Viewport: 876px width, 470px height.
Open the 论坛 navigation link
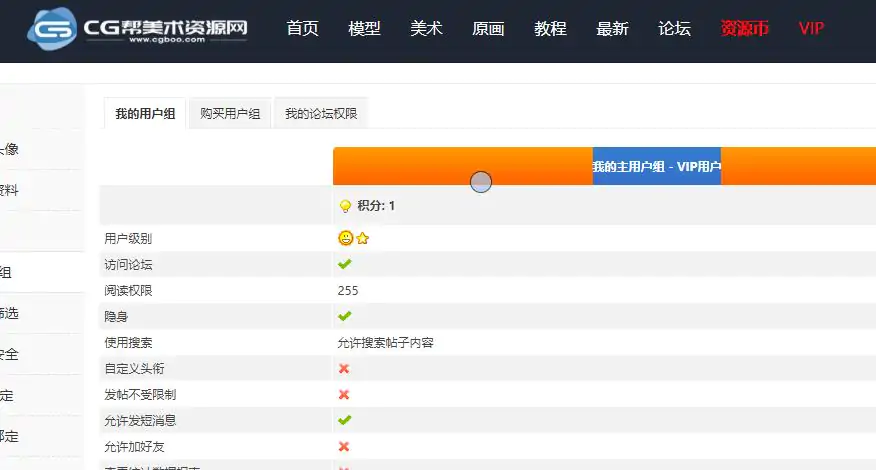(x=674, y=29)
